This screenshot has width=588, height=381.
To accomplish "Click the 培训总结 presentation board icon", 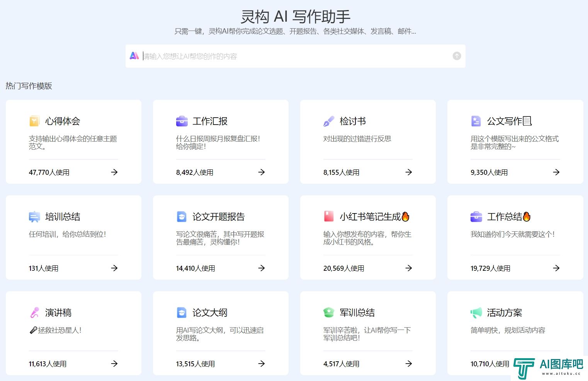I will pos(34,217).
